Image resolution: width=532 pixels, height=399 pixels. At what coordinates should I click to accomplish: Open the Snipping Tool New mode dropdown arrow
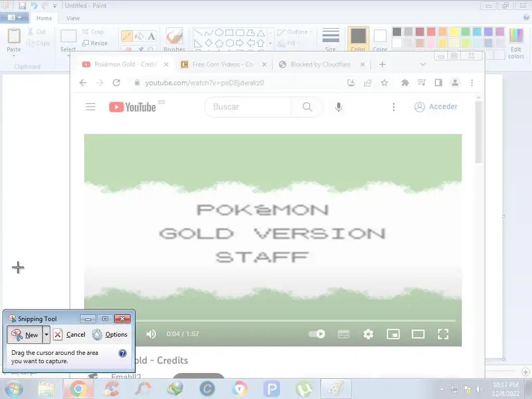pos(46,335)
